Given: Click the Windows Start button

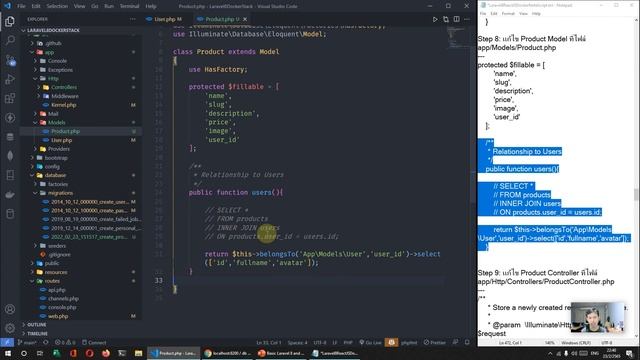Looking at the screenshot, I should pyautogui.click(x=8, y=353).
